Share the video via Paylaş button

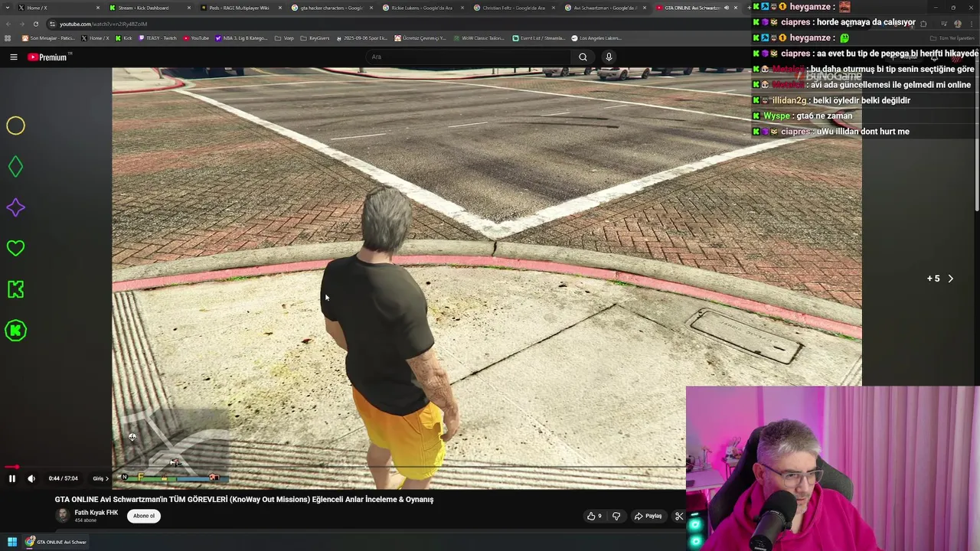[648, 516]
